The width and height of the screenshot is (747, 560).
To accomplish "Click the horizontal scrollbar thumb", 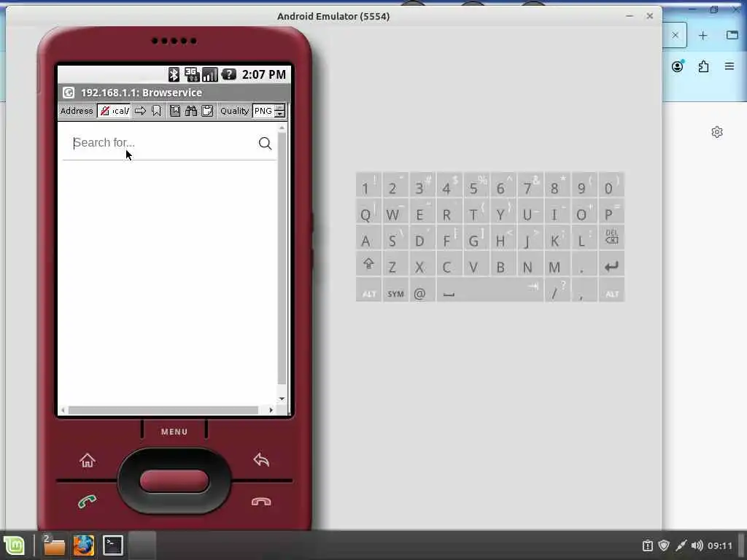I will click(163, 410).
